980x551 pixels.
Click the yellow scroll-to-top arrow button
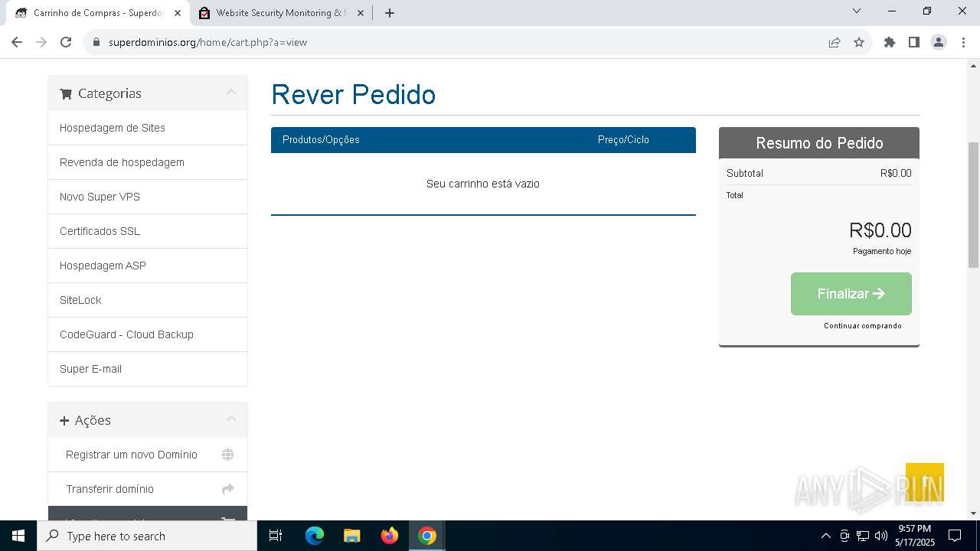click(925, 482)
